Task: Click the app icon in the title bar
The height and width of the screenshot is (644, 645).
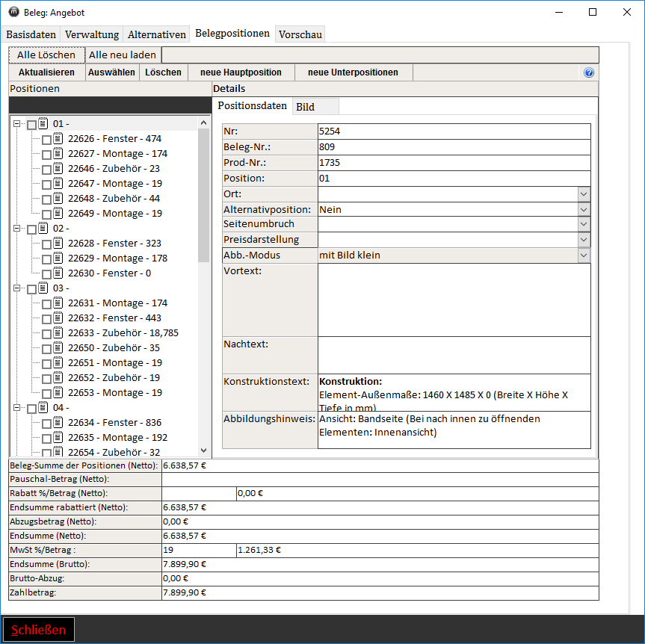Action: click(x=13, y=11)
